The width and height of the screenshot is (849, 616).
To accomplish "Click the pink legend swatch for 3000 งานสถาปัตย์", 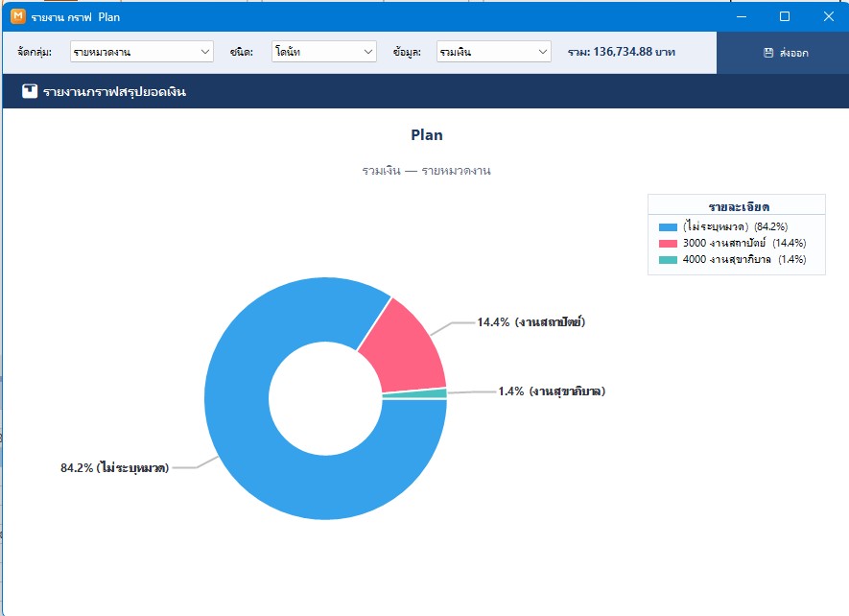I will (x=668, y=244).
